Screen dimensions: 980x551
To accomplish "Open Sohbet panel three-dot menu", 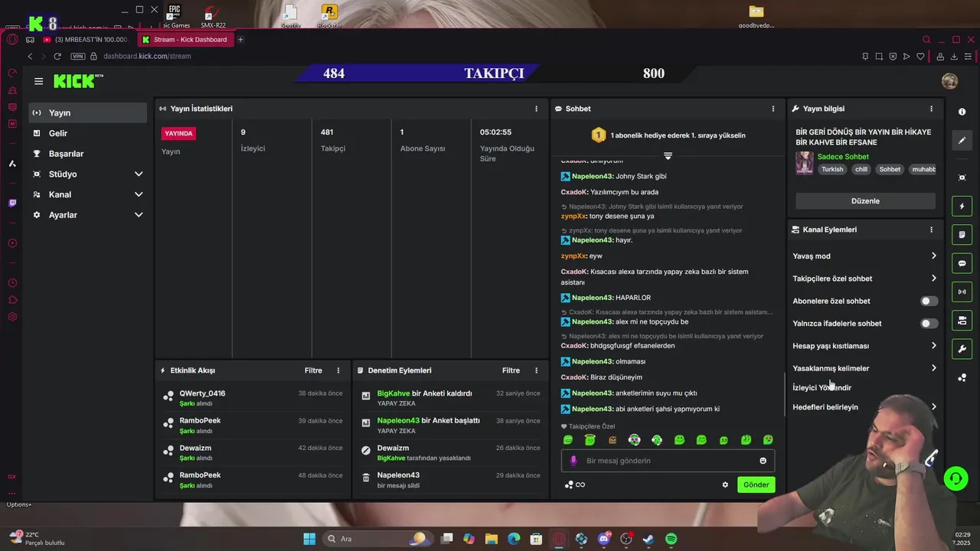I will [773, 109].
